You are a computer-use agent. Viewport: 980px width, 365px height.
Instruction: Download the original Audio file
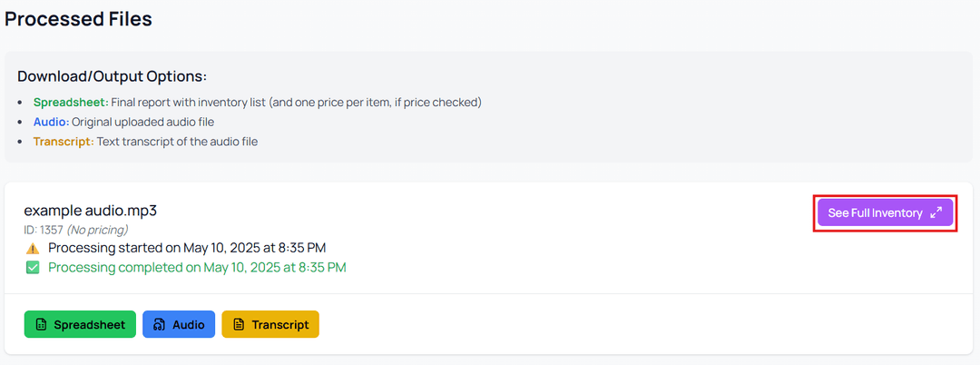coord(179,324)
